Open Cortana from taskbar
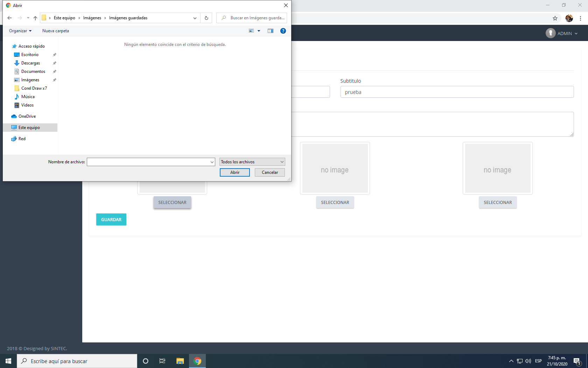Screen dimensions: 588x368 [146, 361]
